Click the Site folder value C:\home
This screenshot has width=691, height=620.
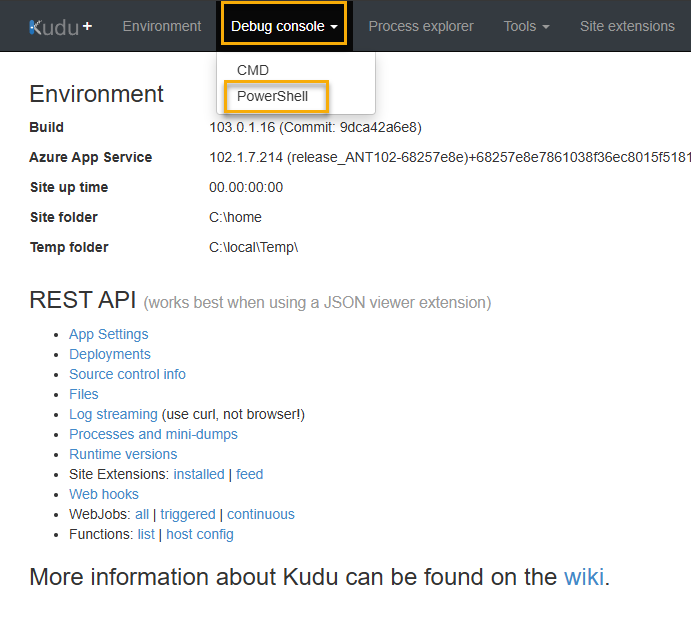pos(235,217)
